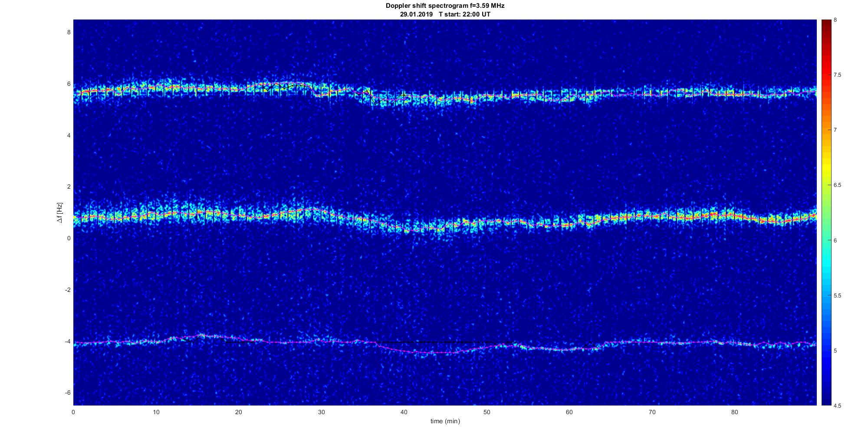Image resolution: width=868 pixels, height=435 pixels.
Task: Click the y-axis tick label 8
Action: [69, 32]
